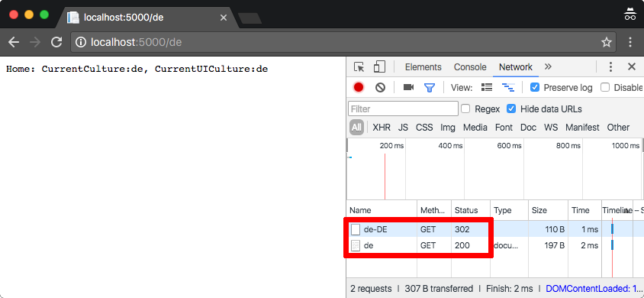Image resolution: width=644 pixels, height=298 pixels.
Task: Filter requests by JS
Action: coord(403,128)
